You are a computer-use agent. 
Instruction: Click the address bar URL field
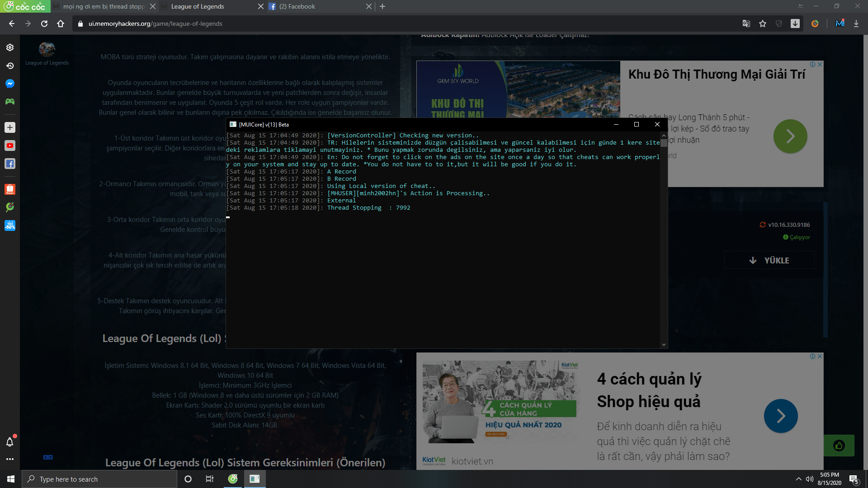[407, 23]
